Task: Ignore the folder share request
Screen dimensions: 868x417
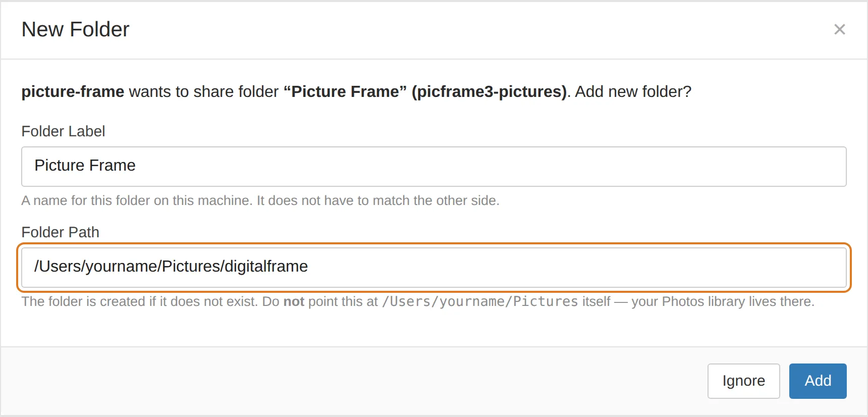Action: point(743,381)
